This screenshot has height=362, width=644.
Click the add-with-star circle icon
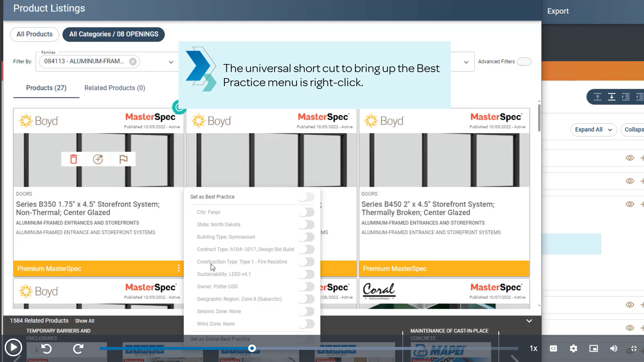pos(98,159)
